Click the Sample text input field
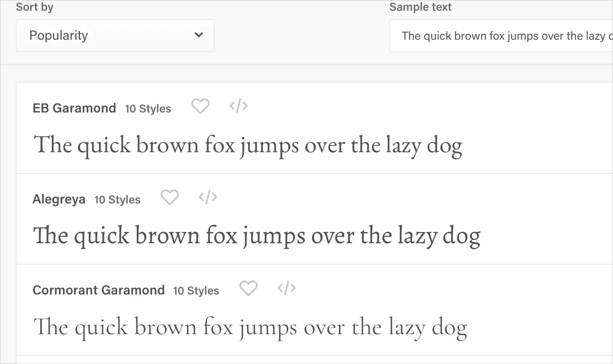 pyautogui.click(x=501, y=36)
